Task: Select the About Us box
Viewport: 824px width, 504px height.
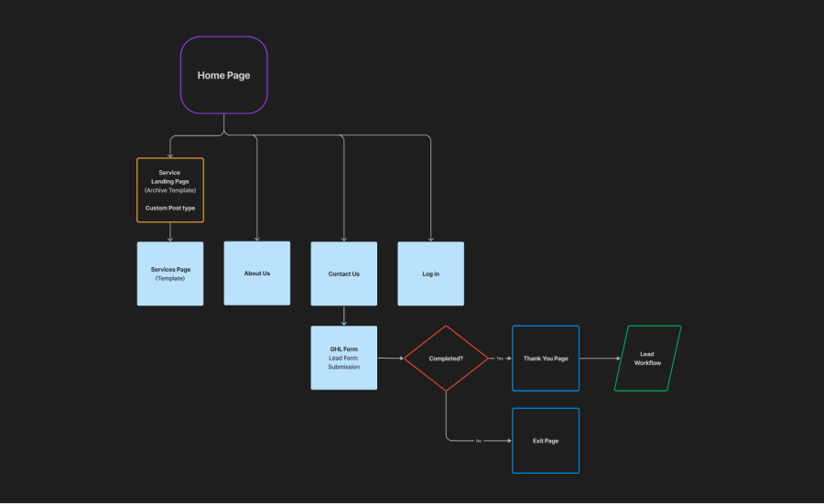Action: (x=257, y=273)
